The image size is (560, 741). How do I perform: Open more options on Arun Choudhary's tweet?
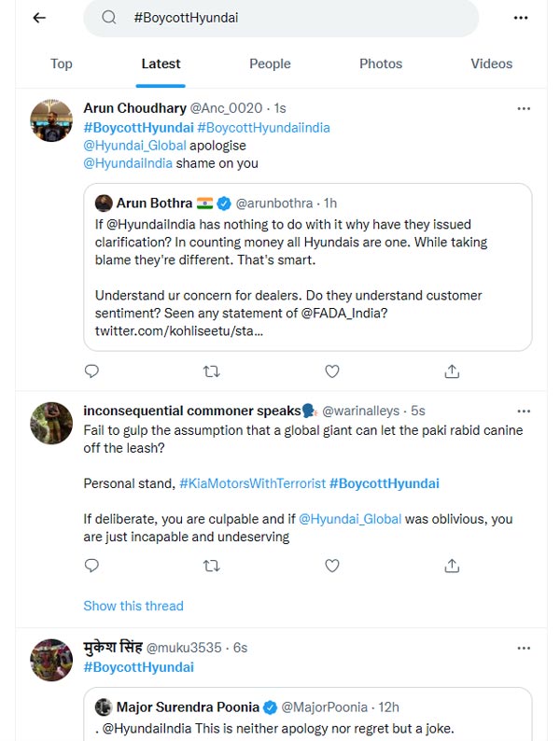pyautogui.click(x=525, y=108)
